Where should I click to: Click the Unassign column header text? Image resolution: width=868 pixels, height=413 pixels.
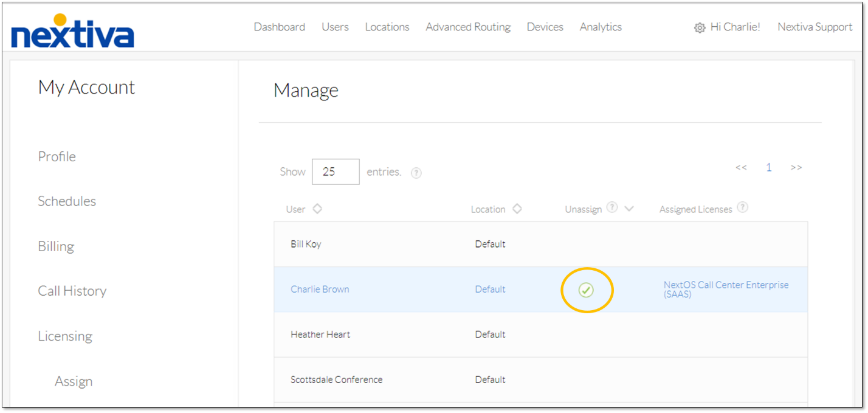tap(584, 209)
